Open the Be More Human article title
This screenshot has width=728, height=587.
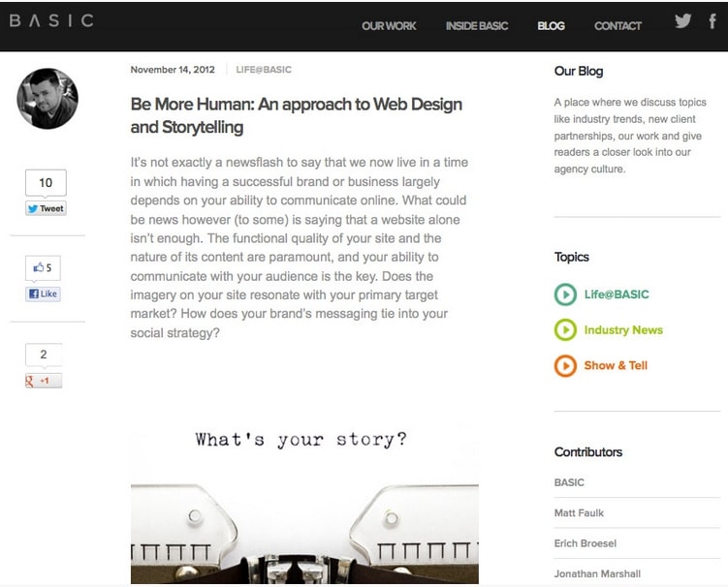(x=296, y=115)
